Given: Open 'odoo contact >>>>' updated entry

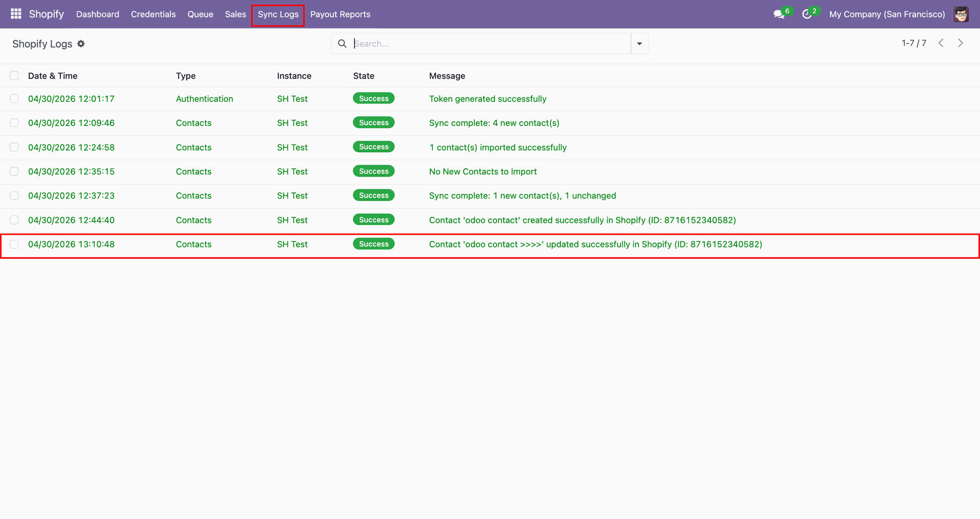Looking at the screenshot, I should (x=596, y=244).
